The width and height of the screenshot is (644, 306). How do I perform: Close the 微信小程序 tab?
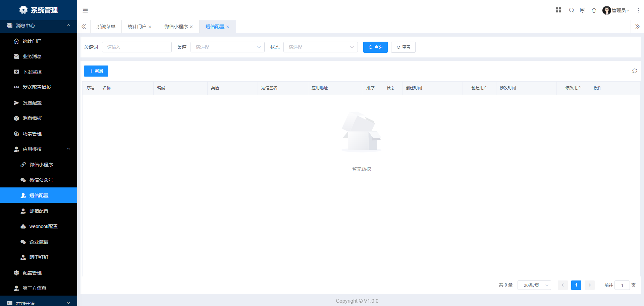click(191, 27)
